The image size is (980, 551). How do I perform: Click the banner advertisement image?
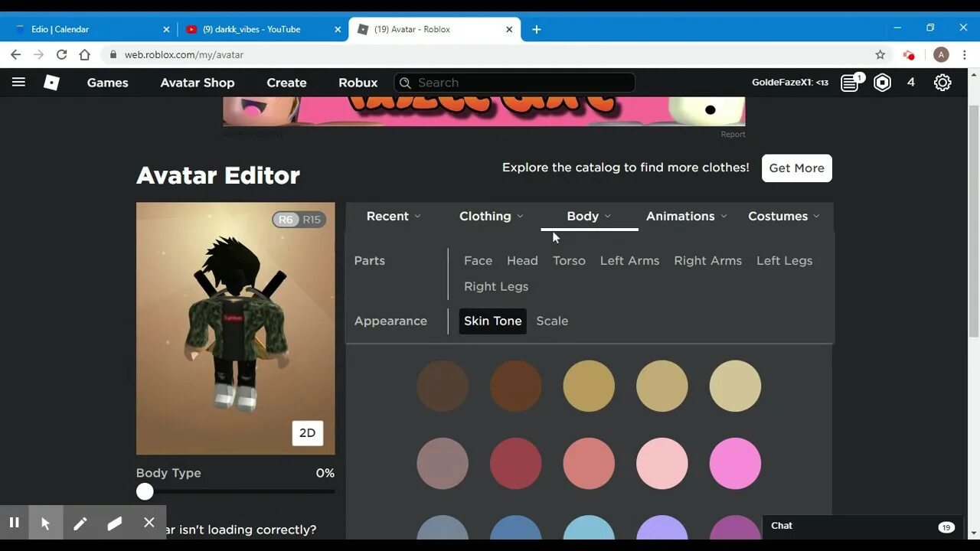click(484, 111)
